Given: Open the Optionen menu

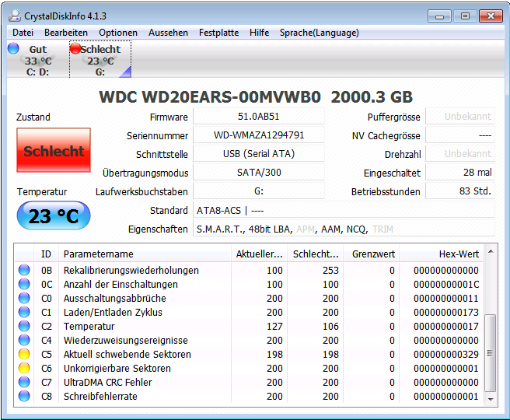Looking at the screenshot, I should coord(118,33).
